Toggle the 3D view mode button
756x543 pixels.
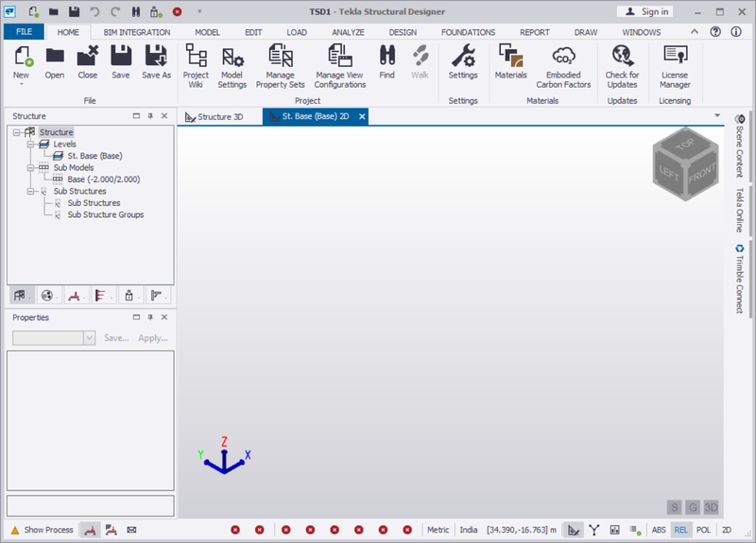pyautogui.click(x=711, y=507)
